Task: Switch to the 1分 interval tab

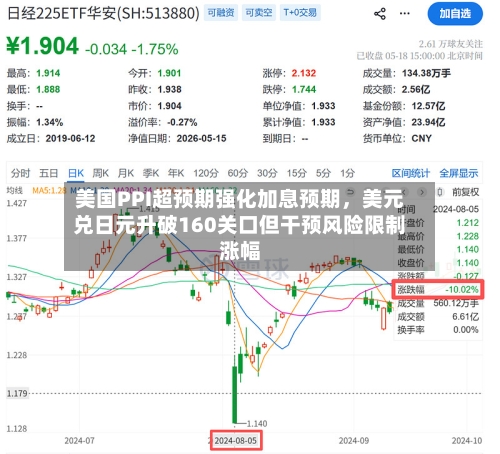Action: point(347,173)
